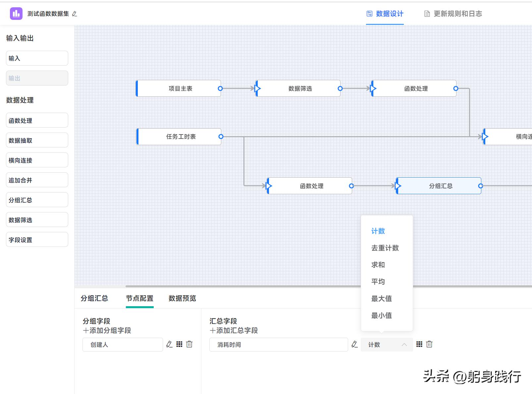Select the top 函数处理 canvas node
The height and width of the screenshot is (394, 532).
pos(414,88)
